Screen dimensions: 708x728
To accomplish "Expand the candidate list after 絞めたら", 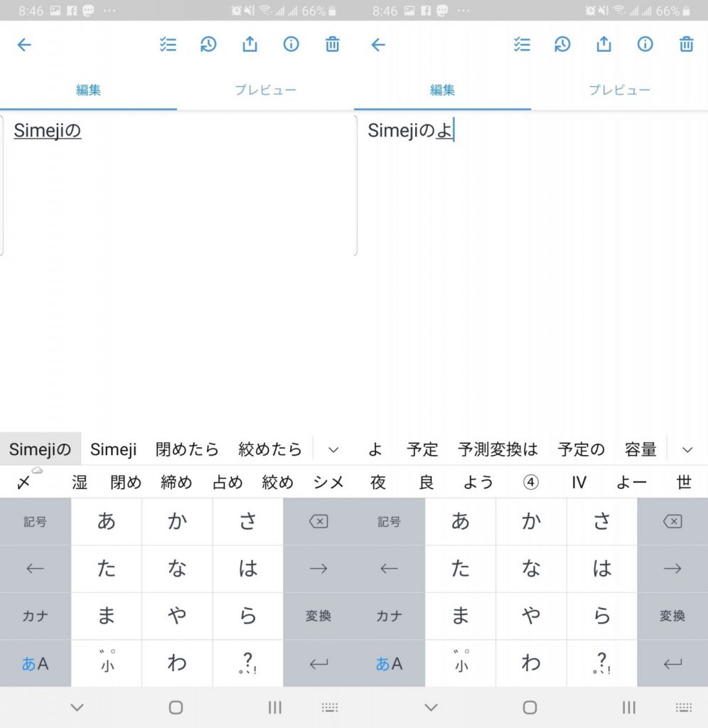I will point(333,449).
